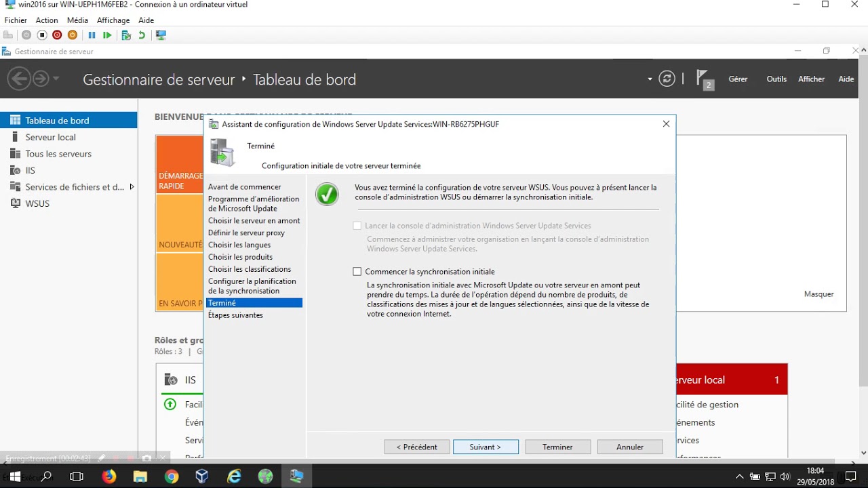
Task: Click the grey Start VM power icon
Action: tap(26, 35)
